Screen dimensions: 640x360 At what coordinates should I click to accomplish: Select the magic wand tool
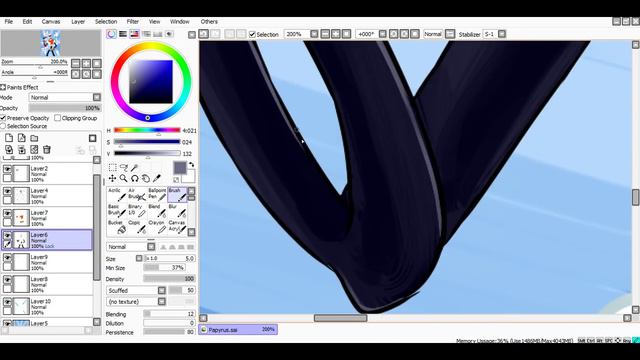134,167
